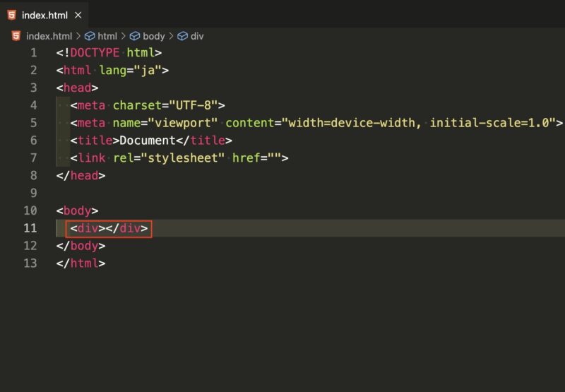Click the closing title tag on line 6

click(204, 141)
